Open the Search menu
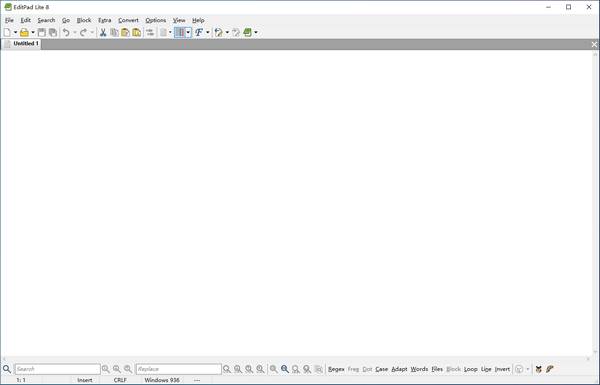This screenshot has height=385, width=600. click(46, 20)
